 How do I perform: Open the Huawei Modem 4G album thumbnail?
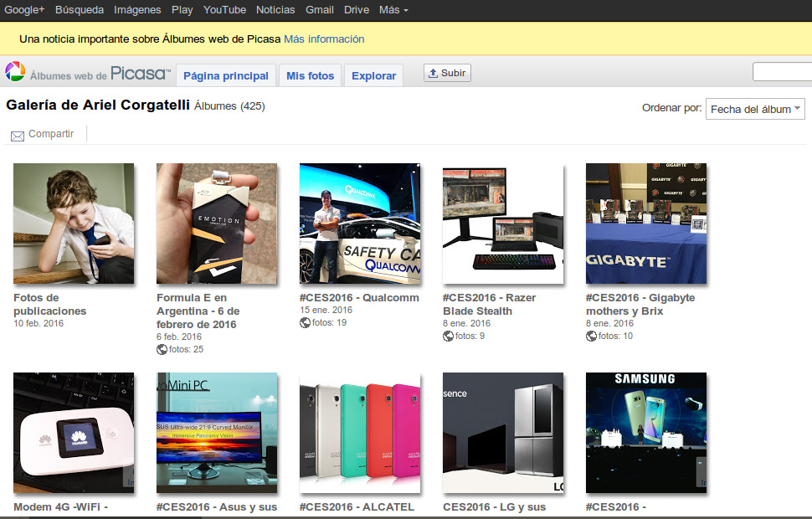coord(74,433)
